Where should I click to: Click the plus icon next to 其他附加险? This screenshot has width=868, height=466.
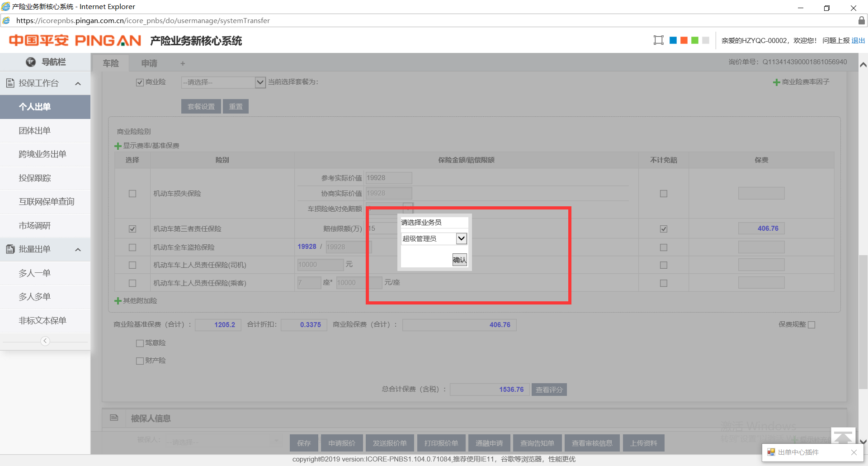pos(118,301)
